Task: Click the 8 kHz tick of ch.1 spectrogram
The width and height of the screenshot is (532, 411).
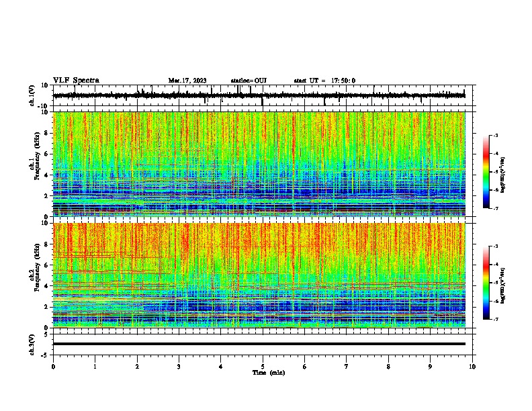Action: [x=46, y=133]
